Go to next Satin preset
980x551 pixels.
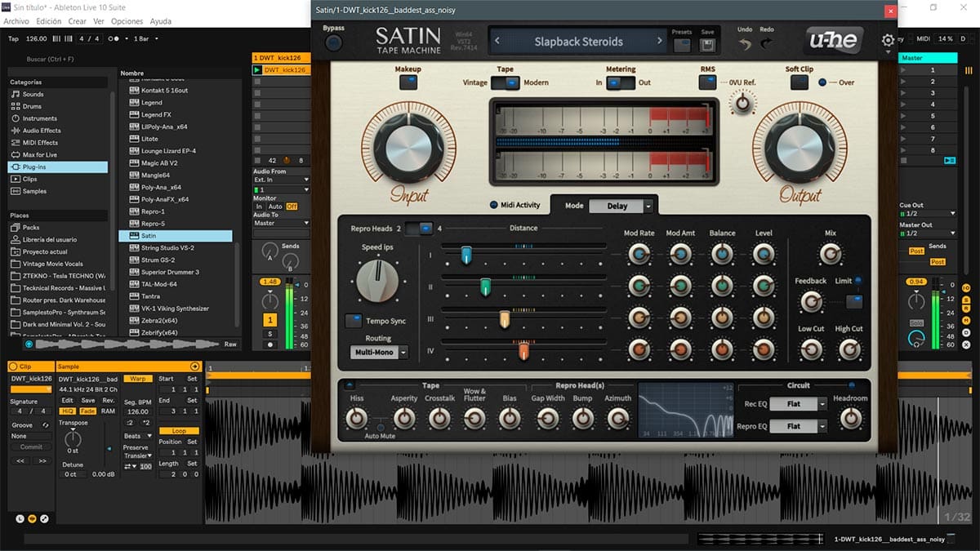tap(660, 42)
